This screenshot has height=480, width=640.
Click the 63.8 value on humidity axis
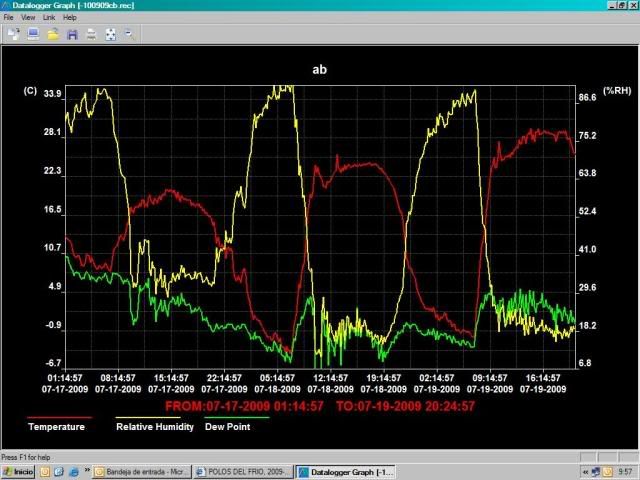coord(587,173)
